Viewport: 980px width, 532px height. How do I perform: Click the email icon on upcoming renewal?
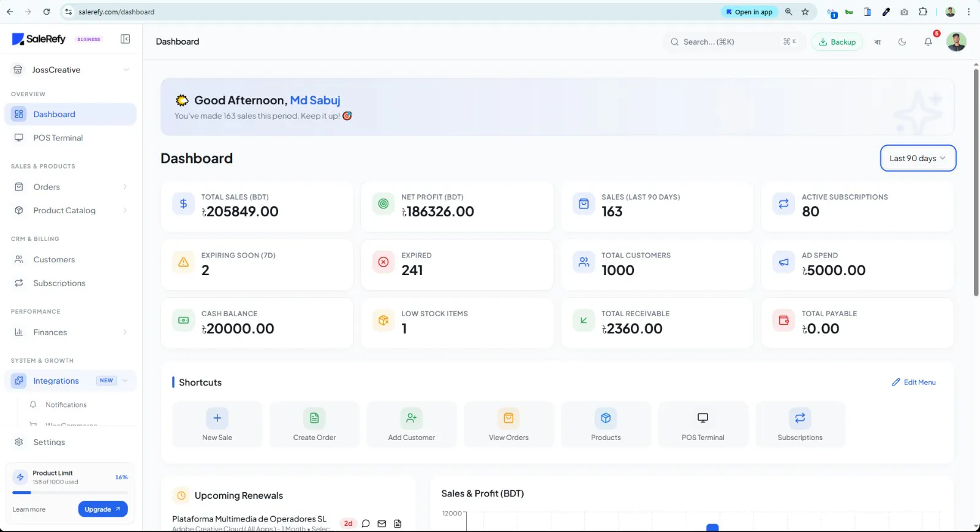(382, 523)
